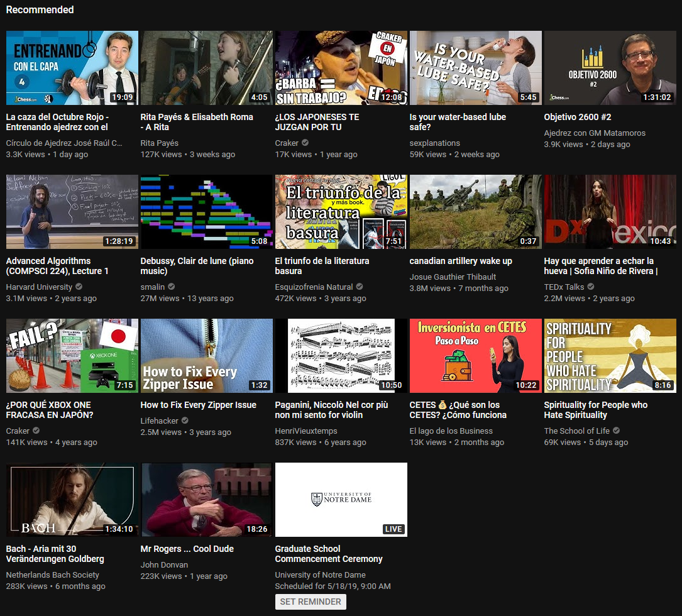
Task: Open the John Donvan channel
Action: pos(165,565)
